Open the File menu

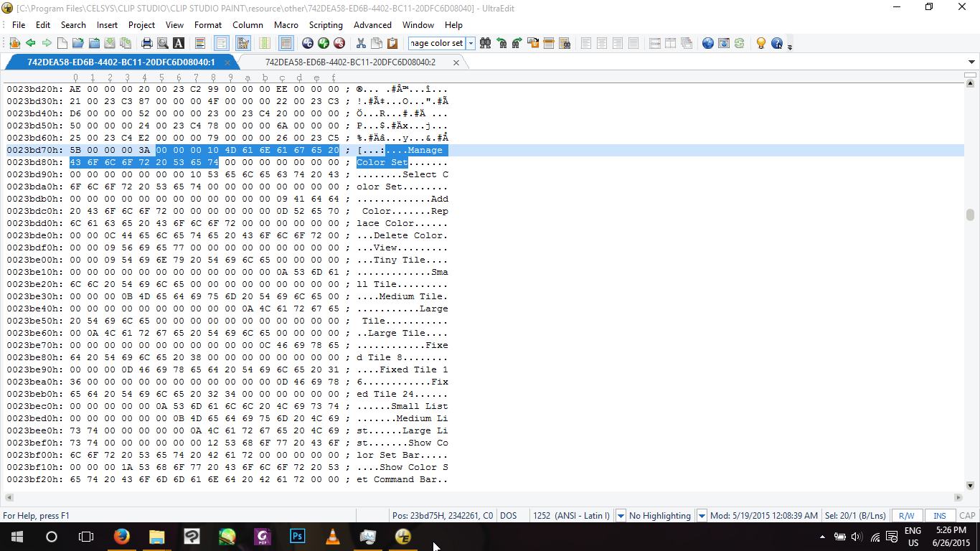click(19, 24)
